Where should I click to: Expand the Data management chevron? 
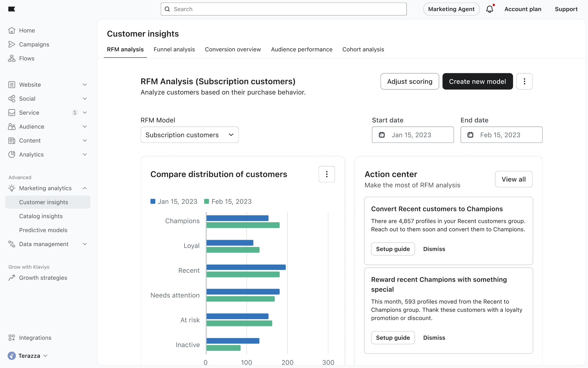(85, 244)
